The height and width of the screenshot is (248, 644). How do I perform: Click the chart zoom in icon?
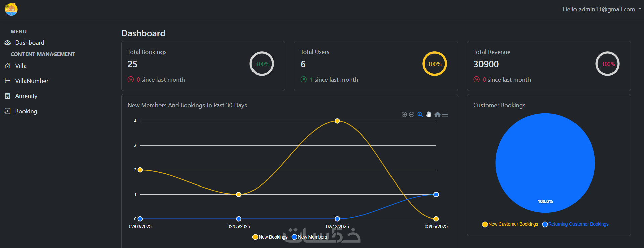click(404, 115)
